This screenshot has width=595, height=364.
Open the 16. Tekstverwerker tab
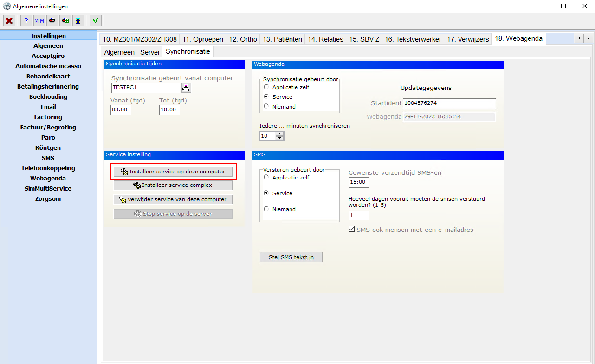coord(413,39)
